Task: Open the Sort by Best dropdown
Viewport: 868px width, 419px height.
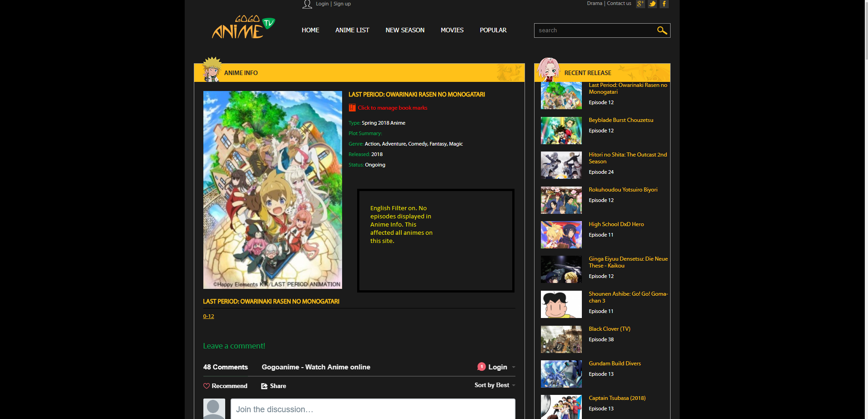Action: [x=495, y=385]
